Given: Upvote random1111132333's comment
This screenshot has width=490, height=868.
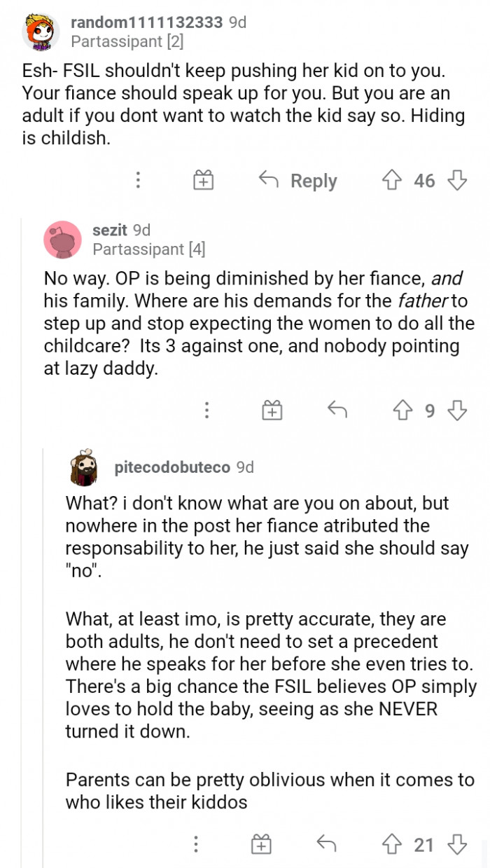Looking at the screenshot, I should coord(391,181).
